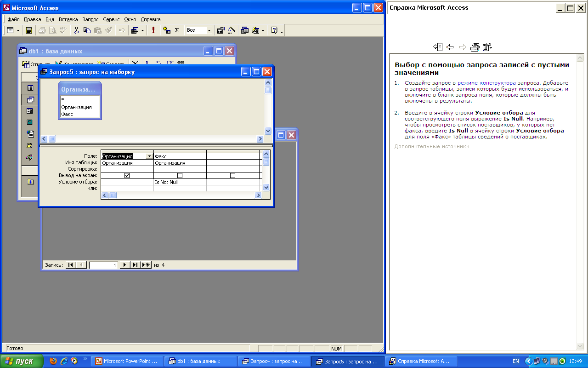Click the View datasheet icon on toolbar
The height and width of the screenshot is (368, 588).
pyautogui.click(x=10, y=30)
